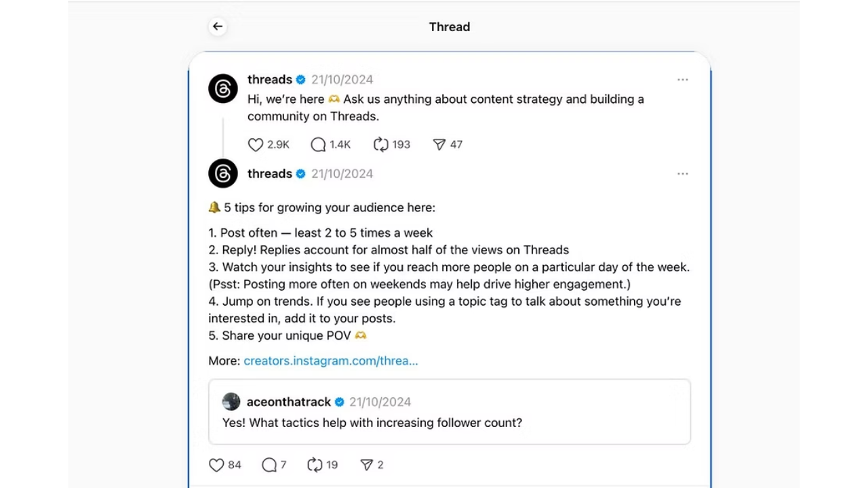
Task: Open aceonthatrack's profile from the quoted post
Action: (x=288, y=402)
